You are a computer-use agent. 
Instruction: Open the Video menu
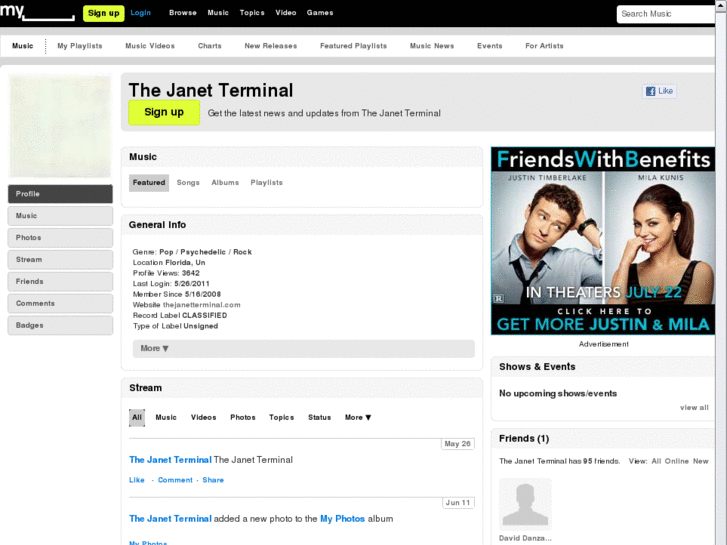coord(286,13)
